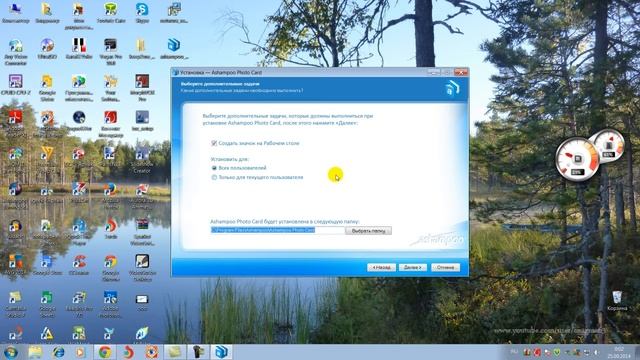The image size is (640, 360).
Task: Open the Google Slides desktop icon
Action: pos(47,87)
